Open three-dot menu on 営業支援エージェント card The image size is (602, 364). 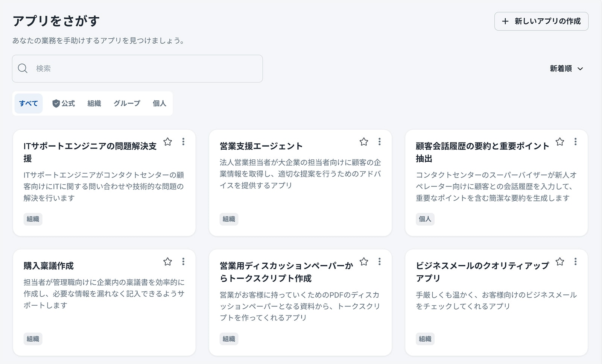point(379,142)
